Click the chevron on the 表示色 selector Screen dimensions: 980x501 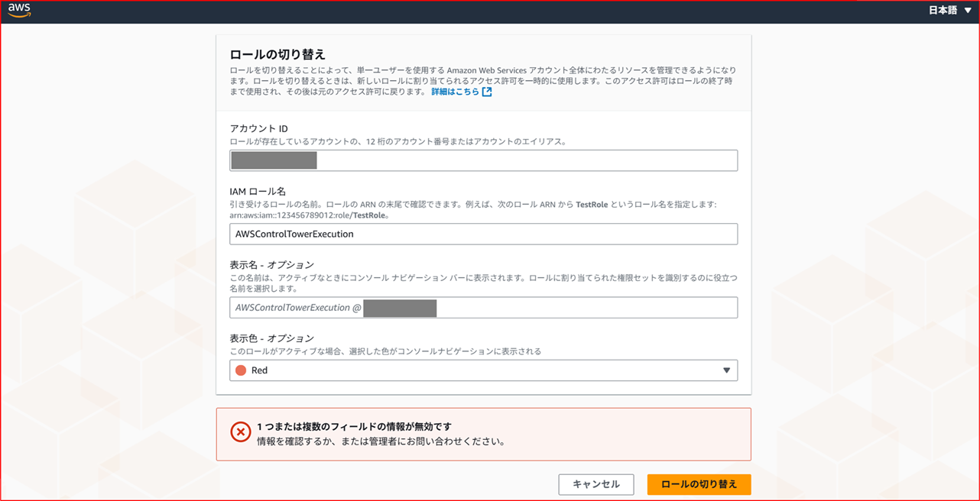click(x=726, y=370)
